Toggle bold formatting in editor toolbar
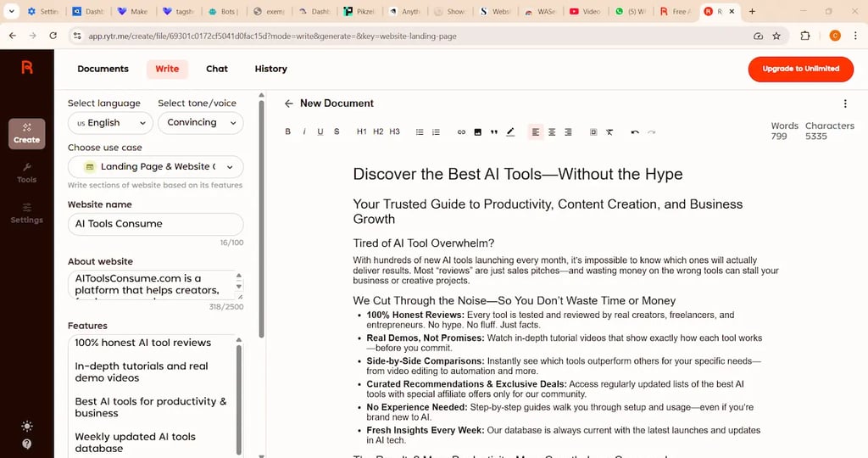 [288, 132]
